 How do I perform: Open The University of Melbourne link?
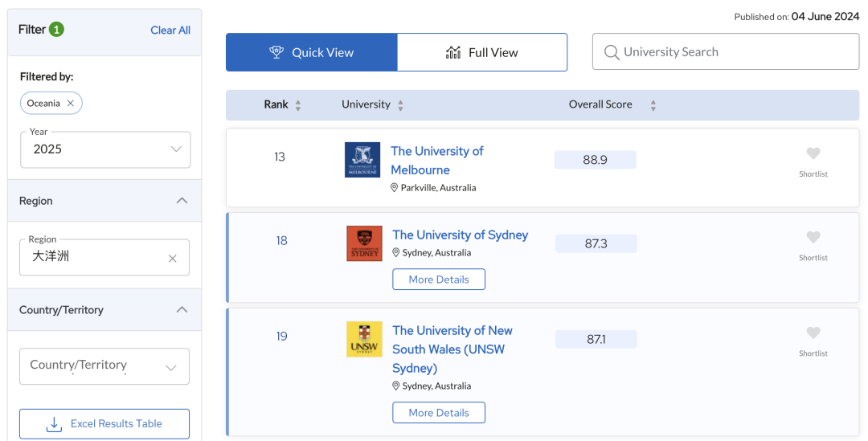click(x=436, y=161)
